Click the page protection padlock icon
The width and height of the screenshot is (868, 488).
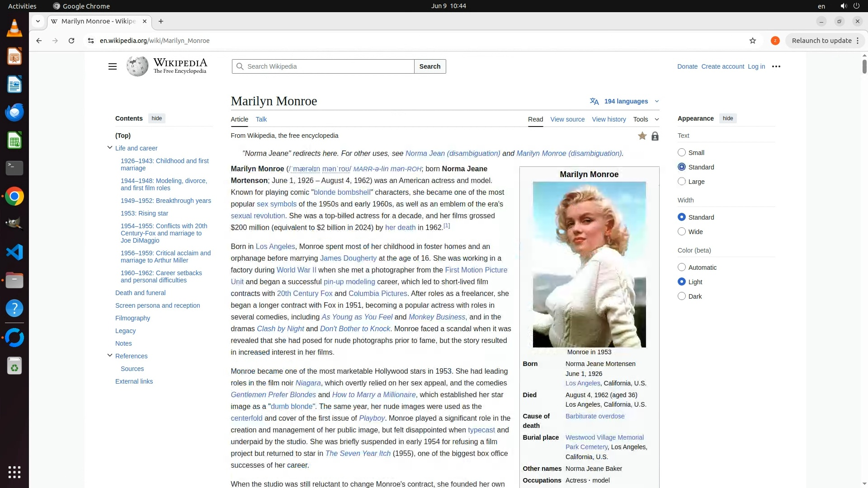[655, 136]
